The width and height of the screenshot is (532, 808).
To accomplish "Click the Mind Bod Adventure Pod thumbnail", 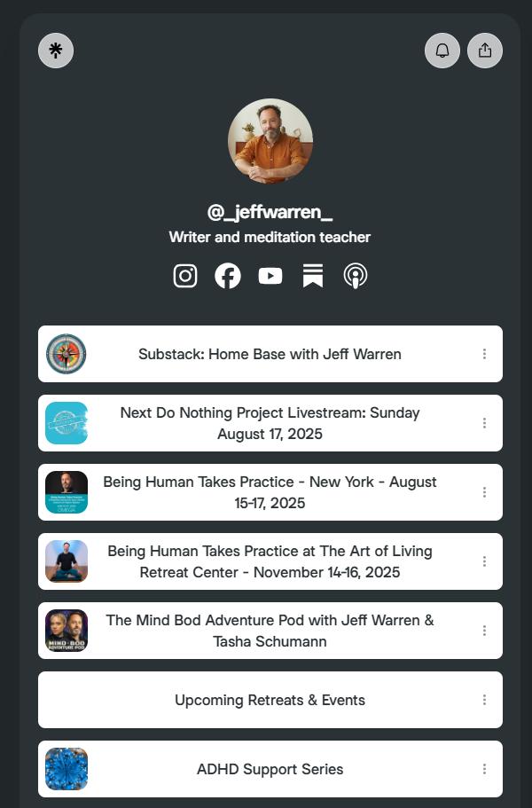I will pos(66,631).
